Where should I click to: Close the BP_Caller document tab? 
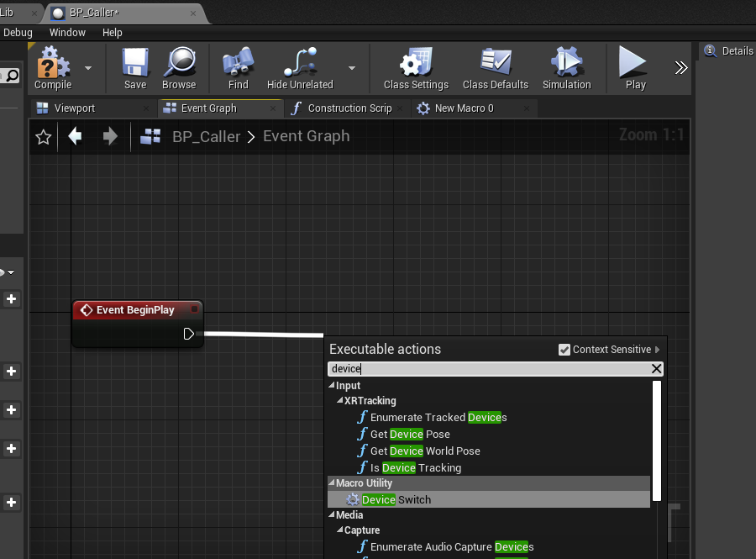pyautogui.click(x=193, y=13)
